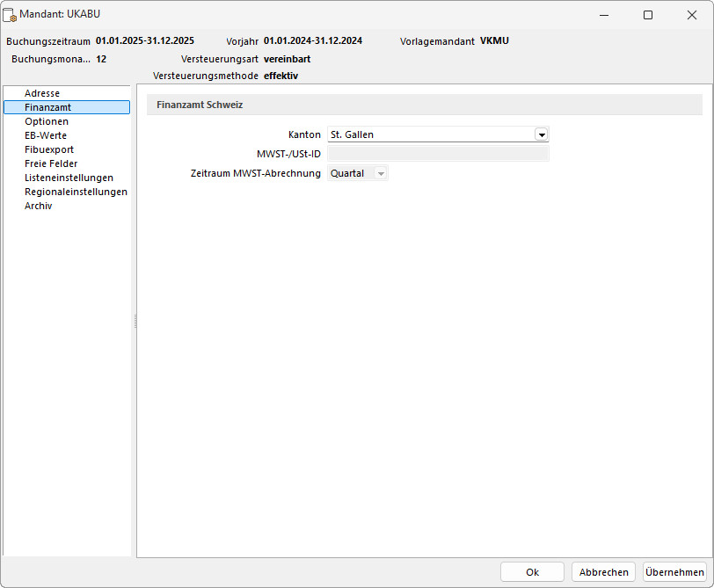This screenshot has width=714, height=588.
Task: Go to EB-Werte section
Action: [46, 135]
